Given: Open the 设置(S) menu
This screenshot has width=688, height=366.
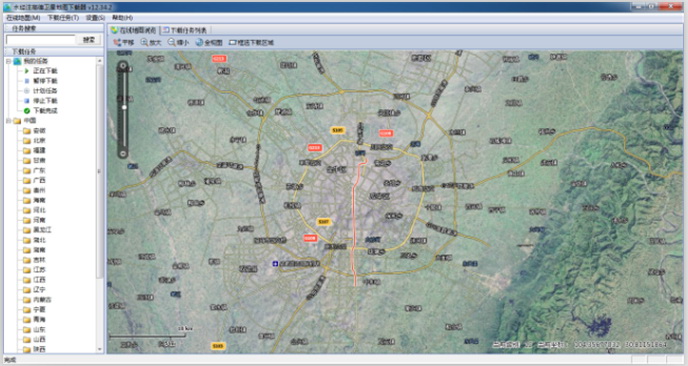Looking at the screenshot, I should click(x=95, y=18).
